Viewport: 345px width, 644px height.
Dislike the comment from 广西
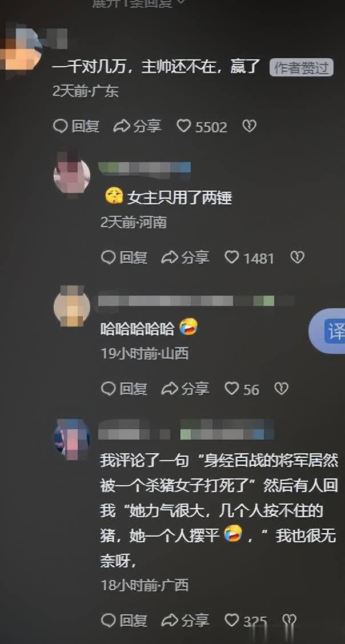click(289, 620)
